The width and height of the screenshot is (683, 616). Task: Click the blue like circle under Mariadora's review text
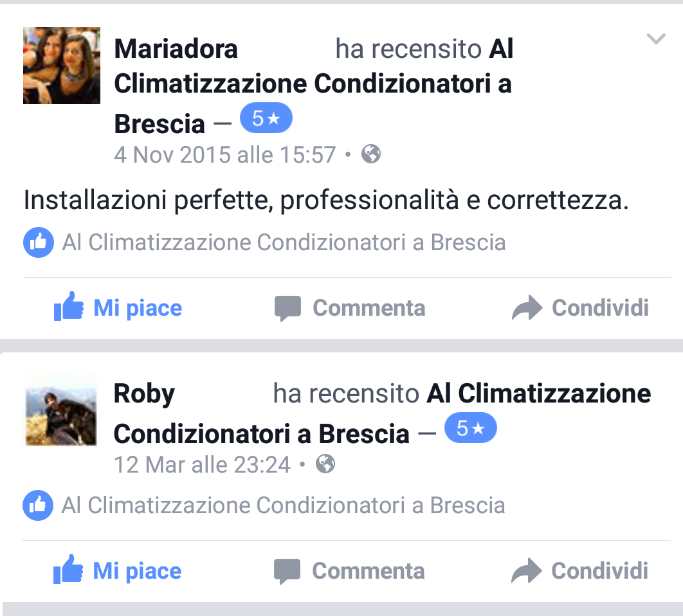pos(39,242)
